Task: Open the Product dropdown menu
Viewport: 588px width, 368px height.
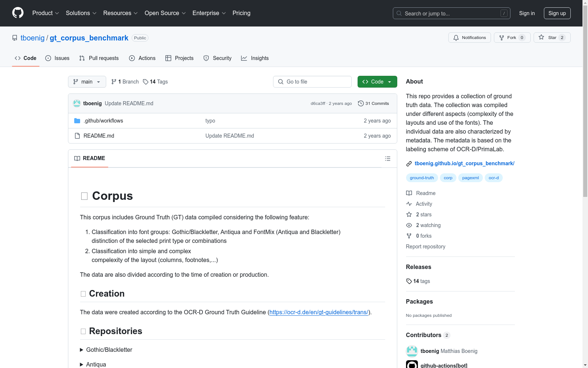Action: click(46, 13)
